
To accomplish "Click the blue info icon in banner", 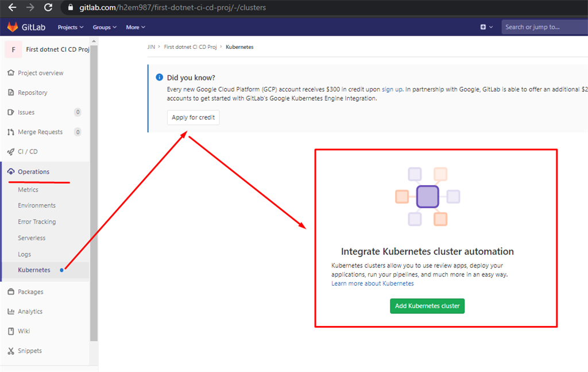I will pos(160,77).
